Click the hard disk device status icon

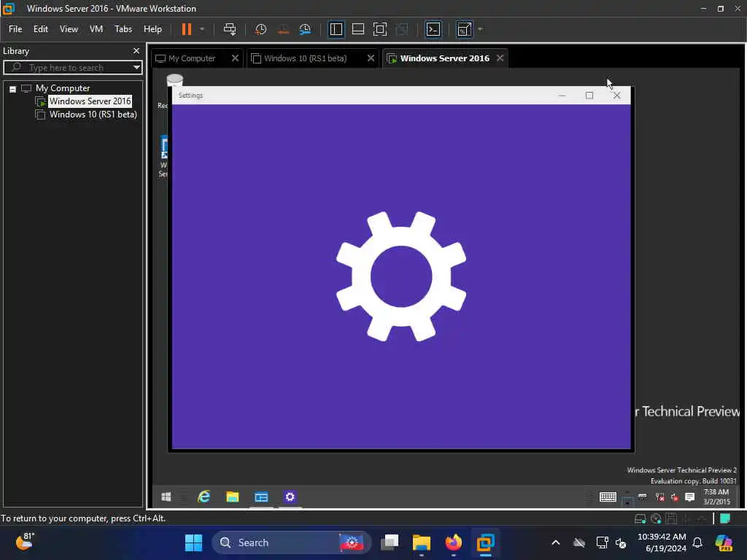[640, 519]
